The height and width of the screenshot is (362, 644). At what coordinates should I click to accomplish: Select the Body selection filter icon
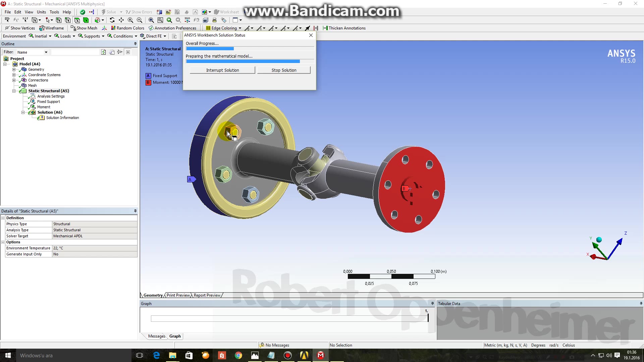click(86, 20)
